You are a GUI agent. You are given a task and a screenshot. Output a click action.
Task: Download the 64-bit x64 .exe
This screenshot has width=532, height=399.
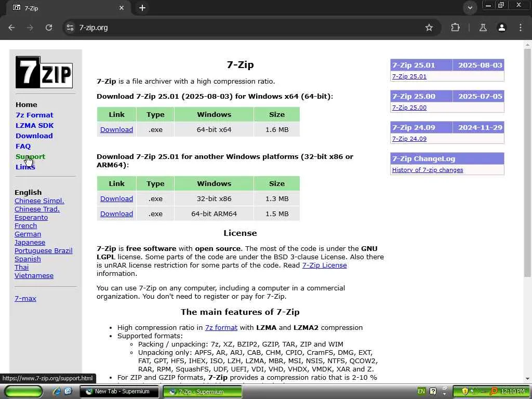point(116,129)
